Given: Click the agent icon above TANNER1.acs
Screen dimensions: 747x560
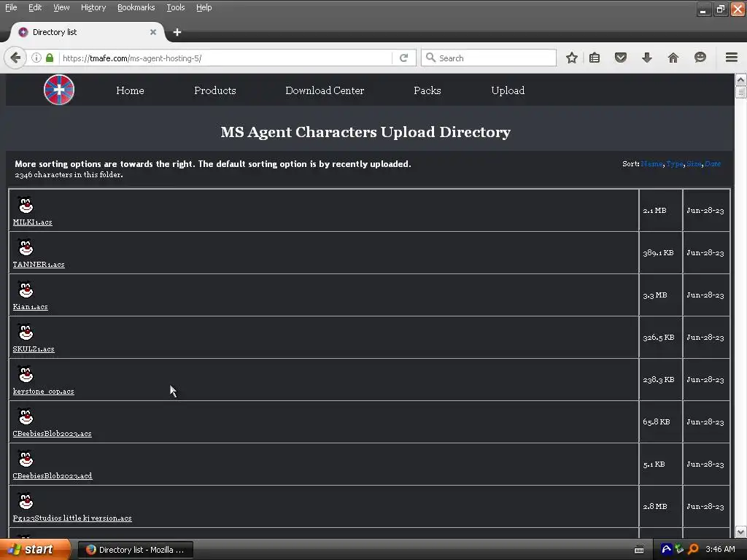Looking at the screenshot, I should pos(26,248).
